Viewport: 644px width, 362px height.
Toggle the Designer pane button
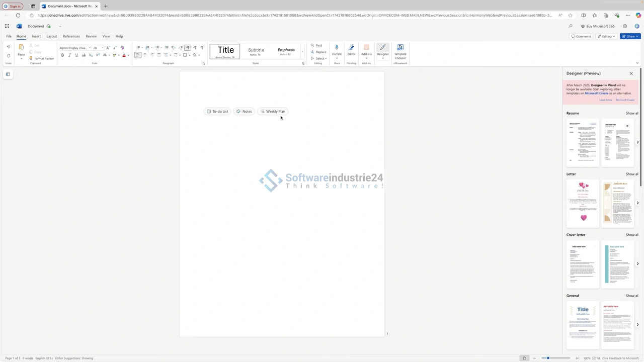pyautogui.click(x=382, y=50)
